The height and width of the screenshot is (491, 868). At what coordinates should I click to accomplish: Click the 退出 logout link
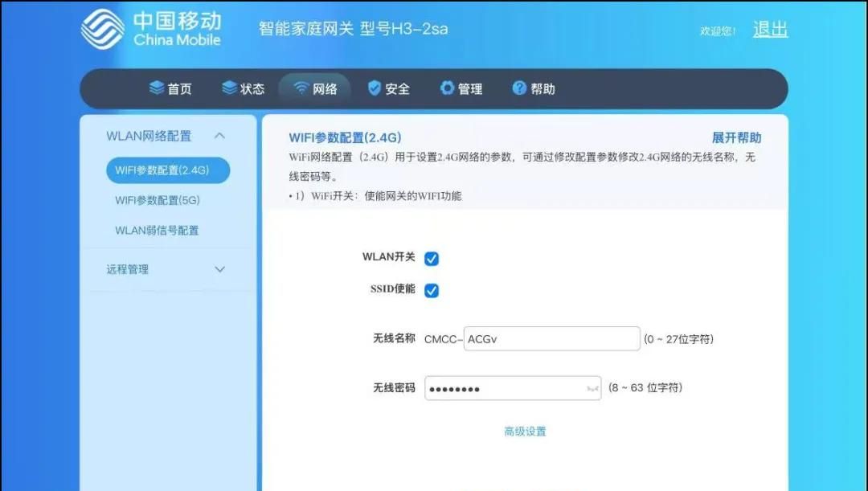pyautogui.click(x=769, y=29)
